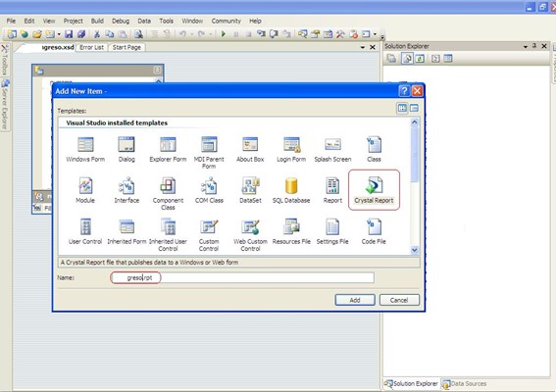Select the DataSet template

pyautogui.click(x=250, y=190)
